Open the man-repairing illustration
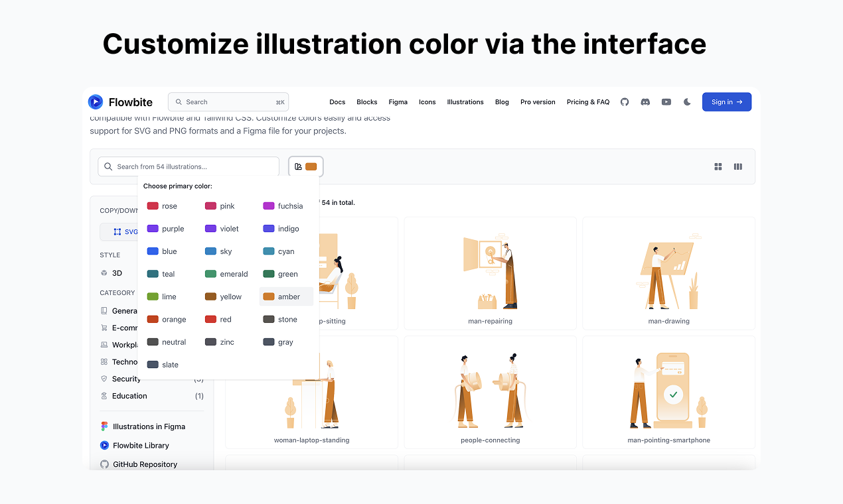Viewport: 843px width, 504px height. [x=490, y=273]
